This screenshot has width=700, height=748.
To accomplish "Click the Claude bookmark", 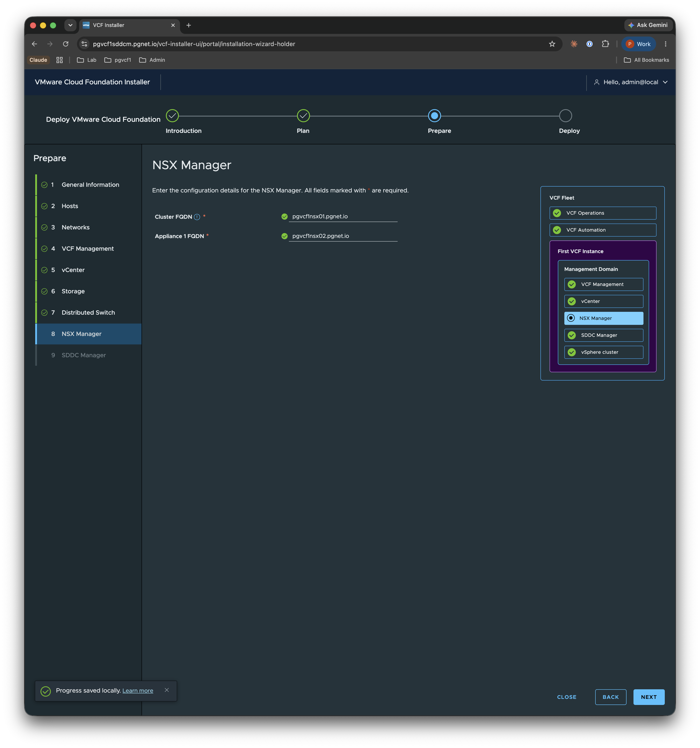I will point(38,60).
